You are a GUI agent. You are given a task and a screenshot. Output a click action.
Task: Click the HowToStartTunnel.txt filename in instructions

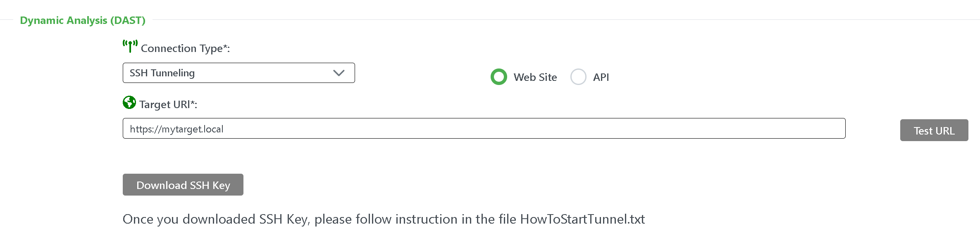pyautogui.click(x=582, y=219)
